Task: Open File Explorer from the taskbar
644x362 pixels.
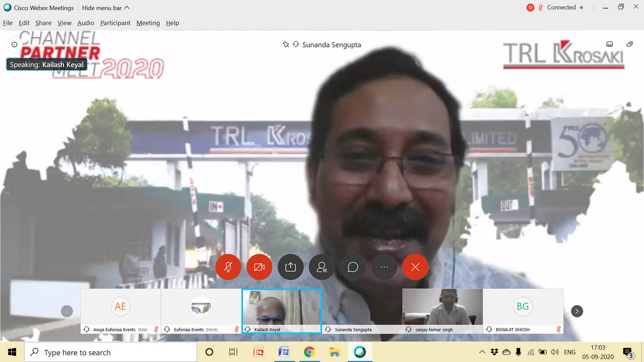Action: pyautogui.click(x=334, y=352)
